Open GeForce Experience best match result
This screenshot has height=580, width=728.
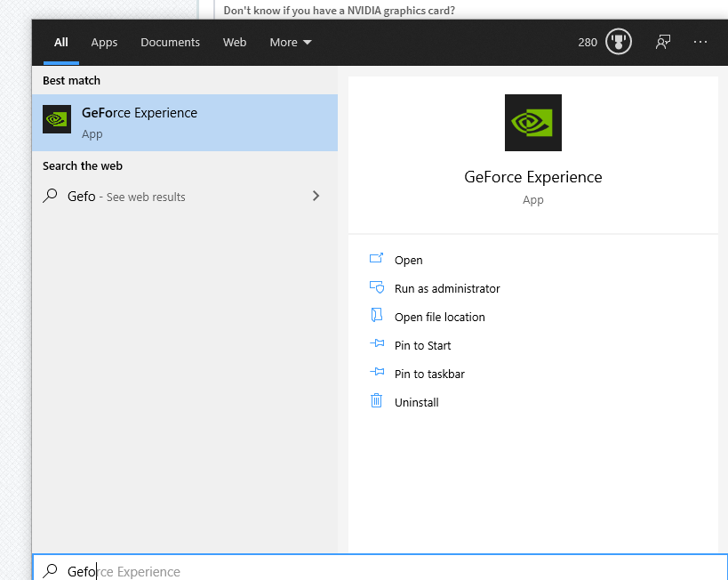[x=185, y=123]
